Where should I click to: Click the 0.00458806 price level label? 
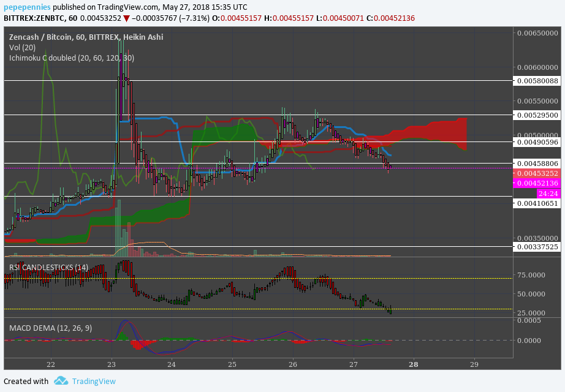pyautogui.click(x=537, y=164)
